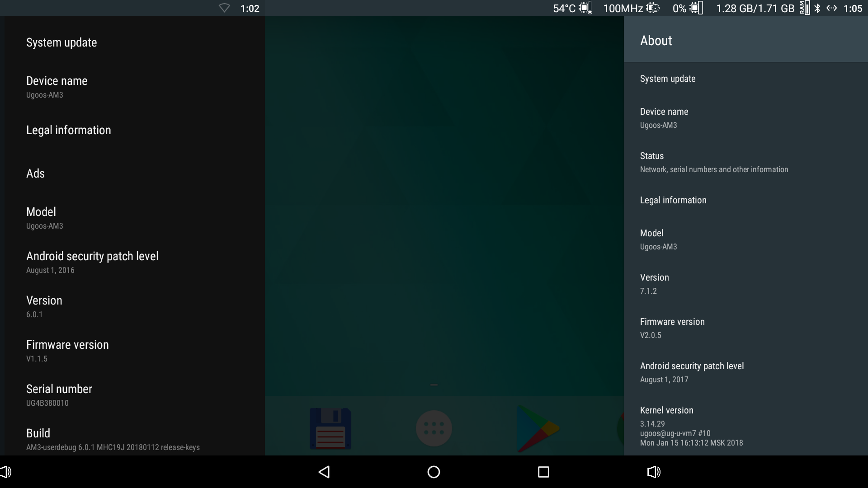This screenshot has height=488, width=868.
Task: Select Model in About panel
Action: [x=746, y=239]
